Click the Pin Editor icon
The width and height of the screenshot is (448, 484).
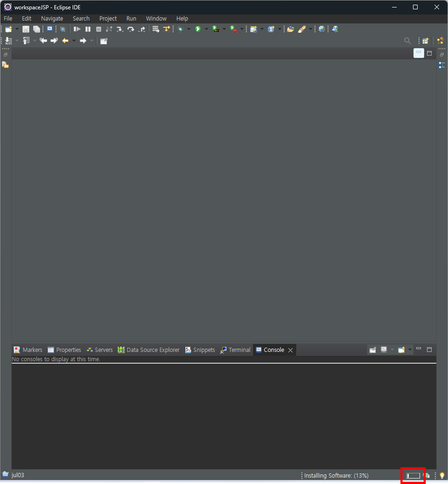[x=104, y=41]
